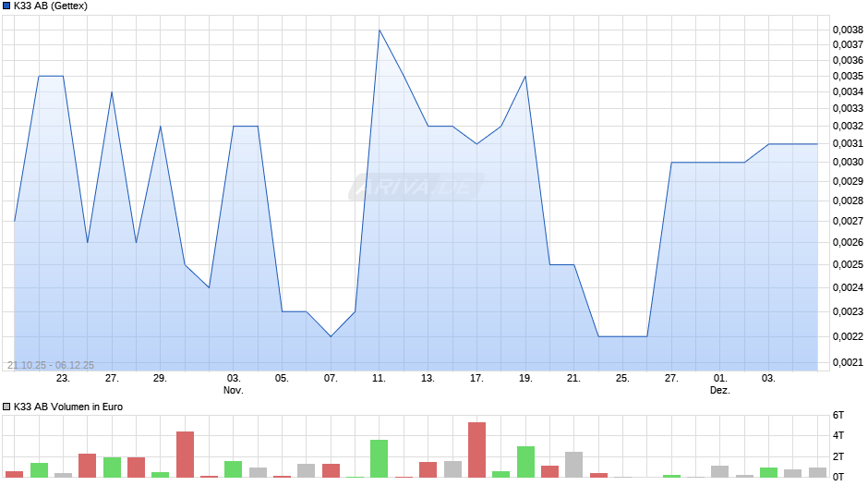Click the tallest red volume bar near 17.

[x=476, y=450]
